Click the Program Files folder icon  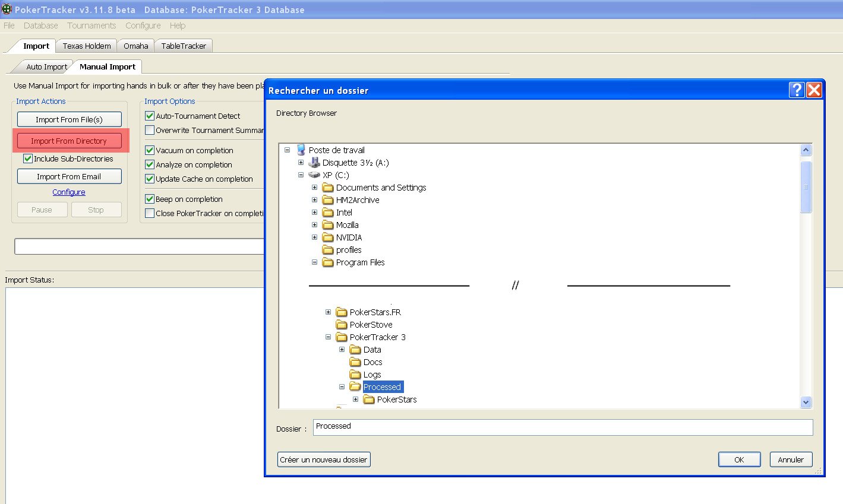[328, 262]
